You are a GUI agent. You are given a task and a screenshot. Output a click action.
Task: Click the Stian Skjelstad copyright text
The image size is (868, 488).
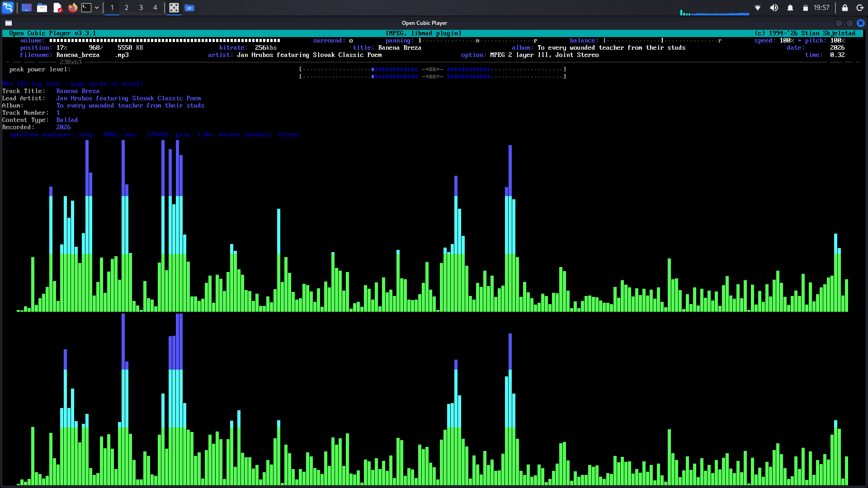(805, 33)
